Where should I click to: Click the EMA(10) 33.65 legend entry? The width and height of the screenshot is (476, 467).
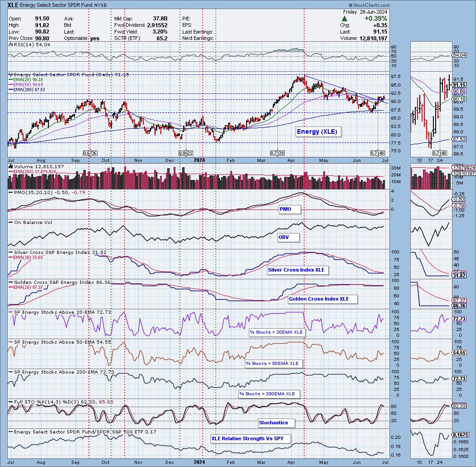point(26,257)
